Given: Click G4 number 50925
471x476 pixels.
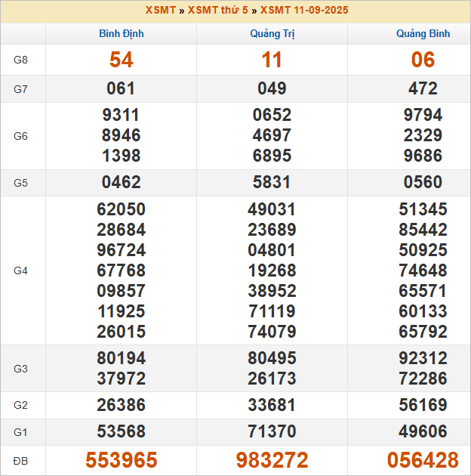Looking at the screenshot, I should pos(423,250).
